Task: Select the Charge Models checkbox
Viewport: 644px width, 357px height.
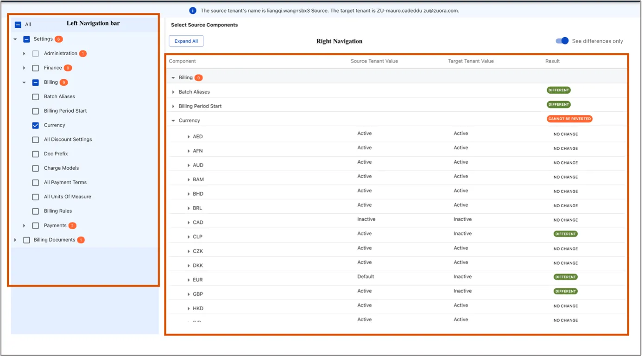Action: coord(36,168)
